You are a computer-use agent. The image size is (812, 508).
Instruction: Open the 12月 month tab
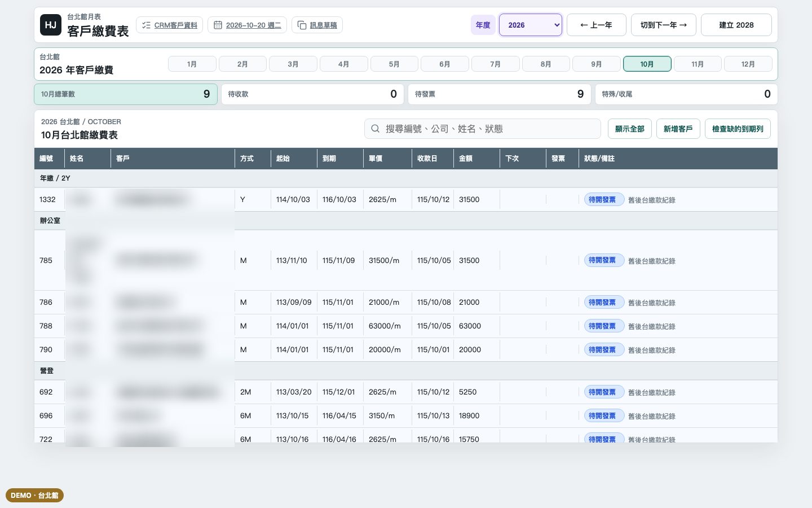pos(748,64)
